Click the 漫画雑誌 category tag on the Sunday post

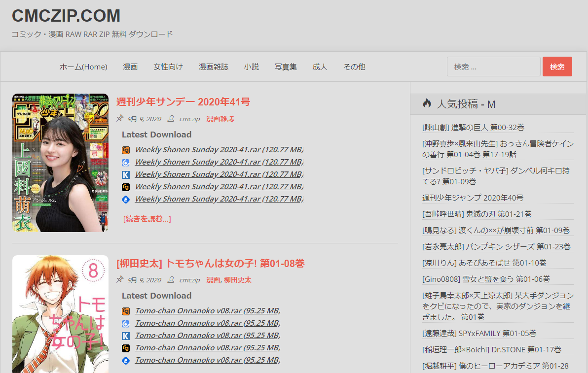pyautogui.click(x=220, y=119)
